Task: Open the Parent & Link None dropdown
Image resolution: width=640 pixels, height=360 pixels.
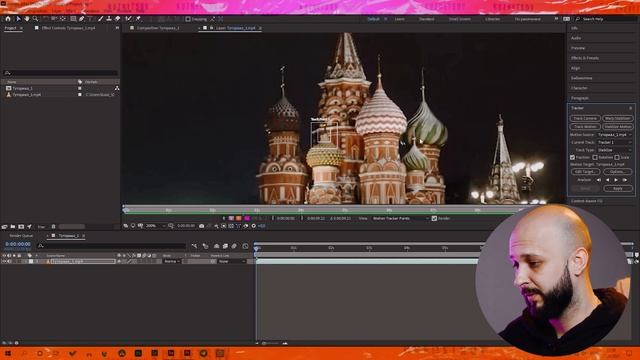Action: click(x=231, y=261)
